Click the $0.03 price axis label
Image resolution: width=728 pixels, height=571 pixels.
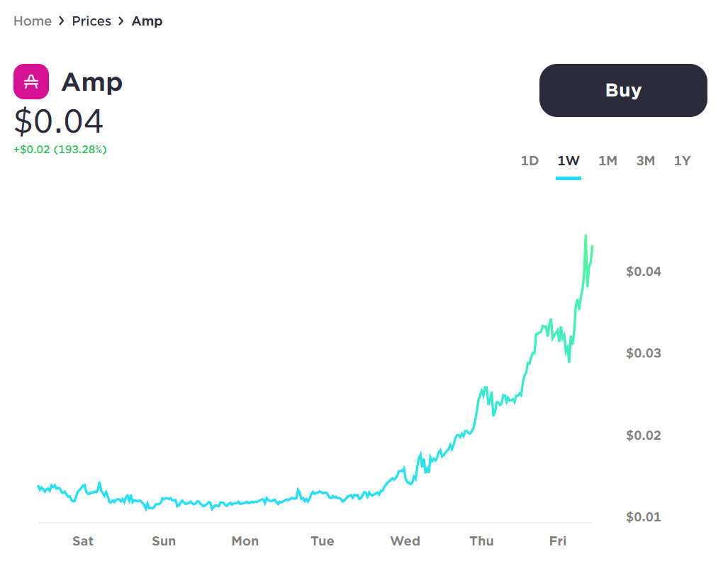tap(643, 353)
